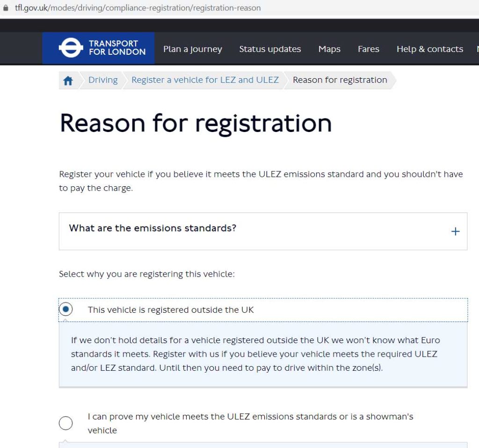Expand emissions standards with plus icon
Image resolution: width=479 pixels, height=448 pixels.
(455, 231)
